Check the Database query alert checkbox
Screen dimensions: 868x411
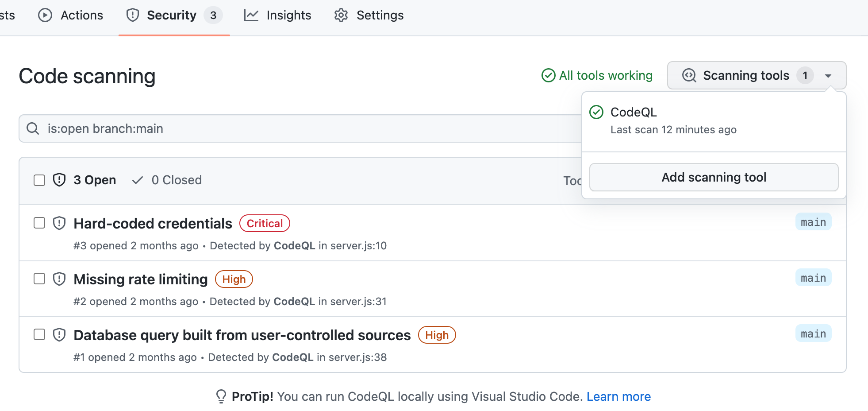point(39,334)
